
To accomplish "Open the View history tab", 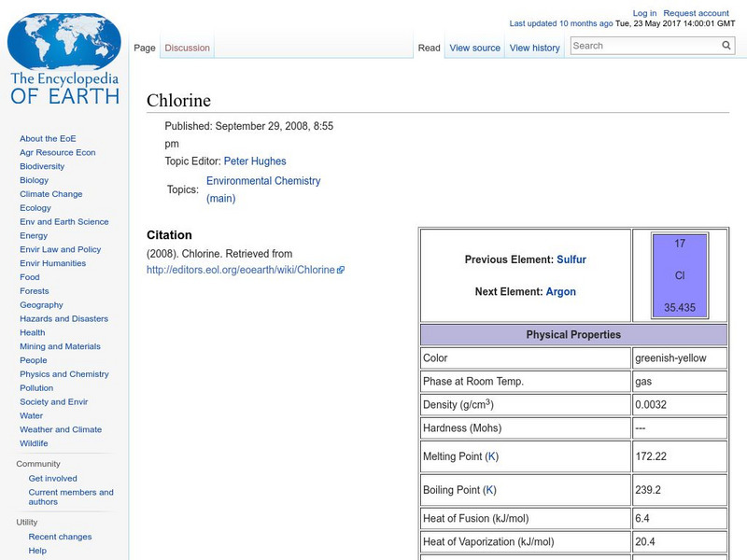I will (535, 48).
